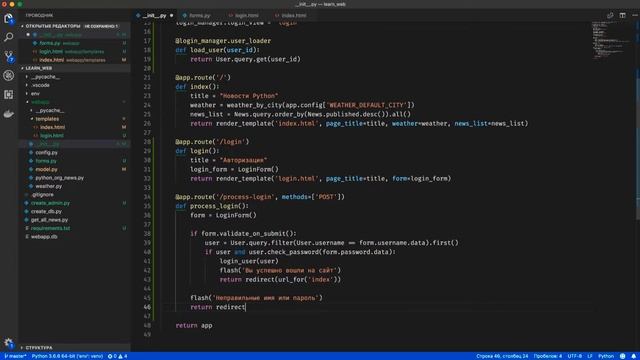Click the split editor icon
640x360 pixels.
622,15
